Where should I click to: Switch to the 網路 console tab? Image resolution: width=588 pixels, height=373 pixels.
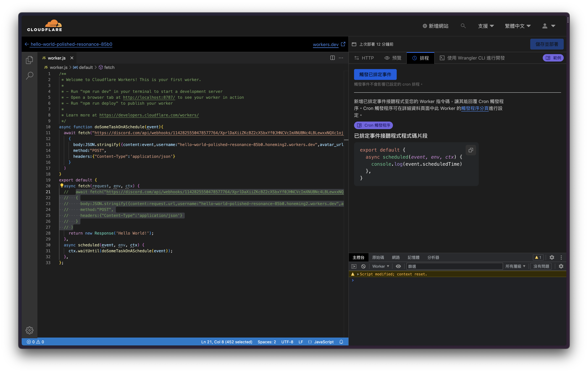click(396, 257)
